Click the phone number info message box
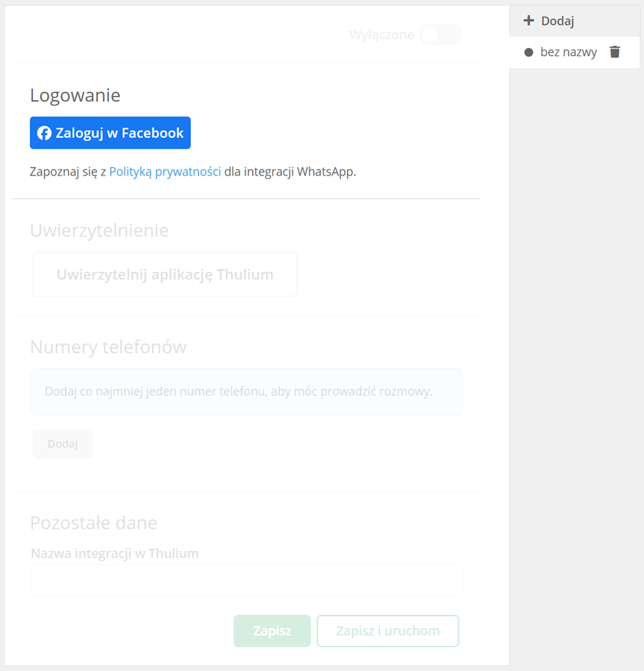The image size is (644, 671). point(246,392)
